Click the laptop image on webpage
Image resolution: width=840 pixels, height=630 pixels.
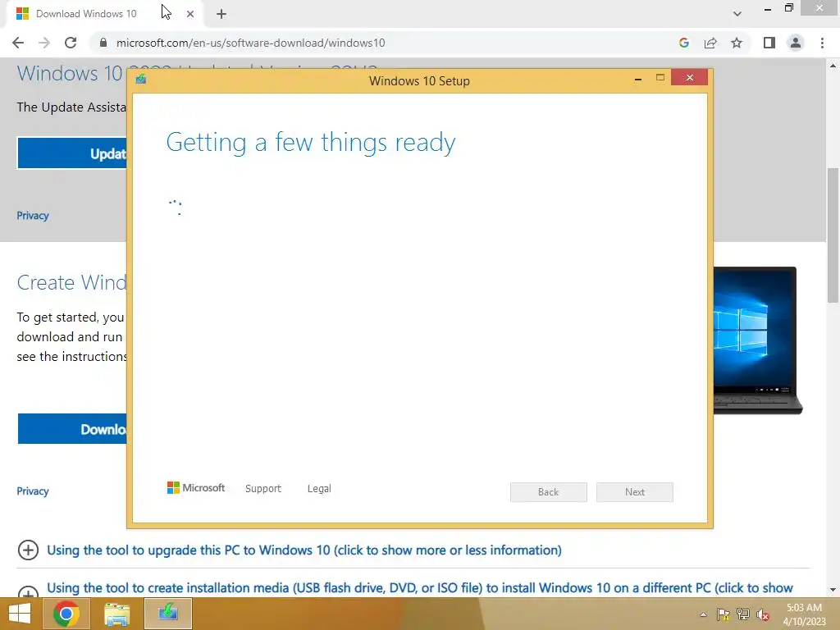[x=756, y=340]
